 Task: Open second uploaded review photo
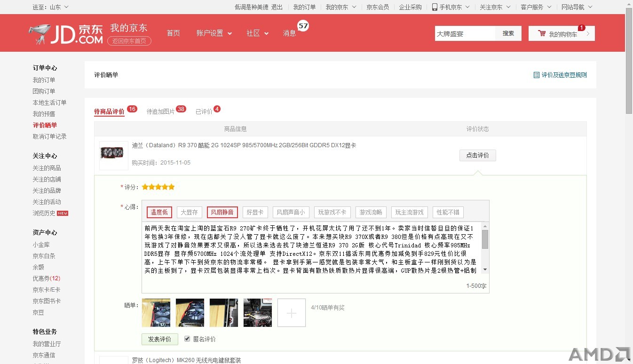[190, 313]
